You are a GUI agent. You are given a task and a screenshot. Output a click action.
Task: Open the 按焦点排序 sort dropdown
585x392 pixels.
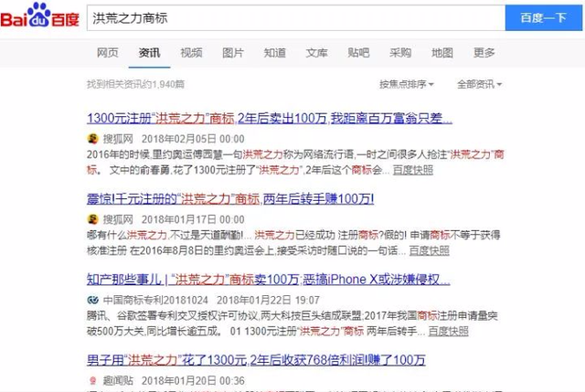[x=407, y=84]
